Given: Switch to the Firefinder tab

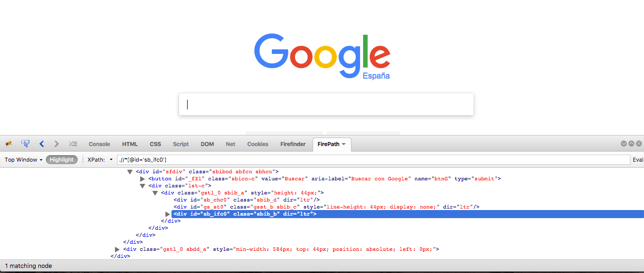Looking at the screenshot, I should (x=293, y=144).
